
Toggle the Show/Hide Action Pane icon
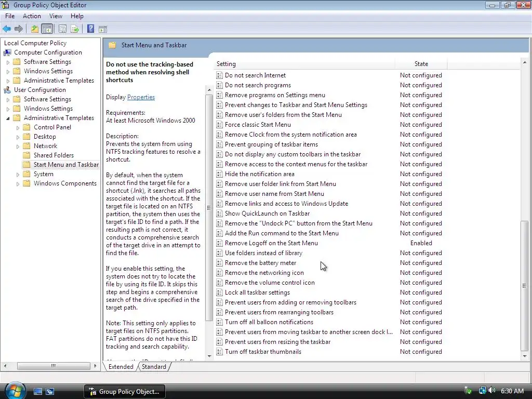[103, 29]
